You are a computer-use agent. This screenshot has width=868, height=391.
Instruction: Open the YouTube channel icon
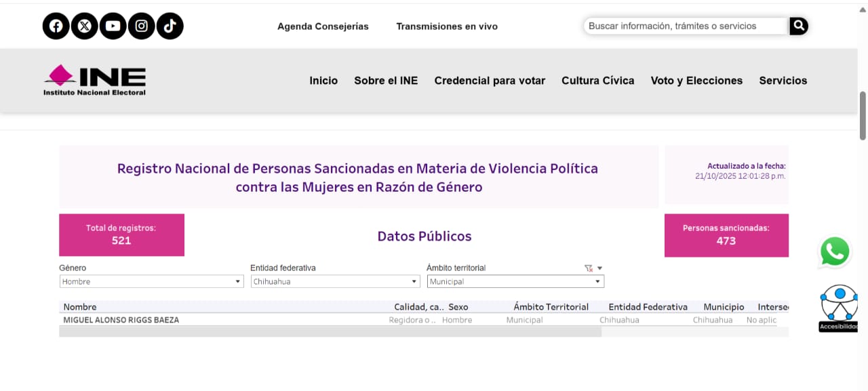pos(113,26)
